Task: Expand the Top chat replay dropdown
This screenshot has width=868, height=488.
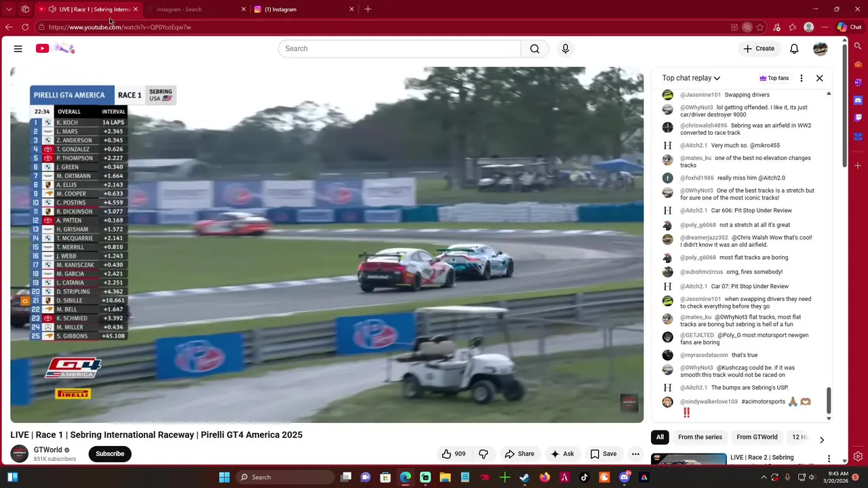Action: tap(691, 78)
